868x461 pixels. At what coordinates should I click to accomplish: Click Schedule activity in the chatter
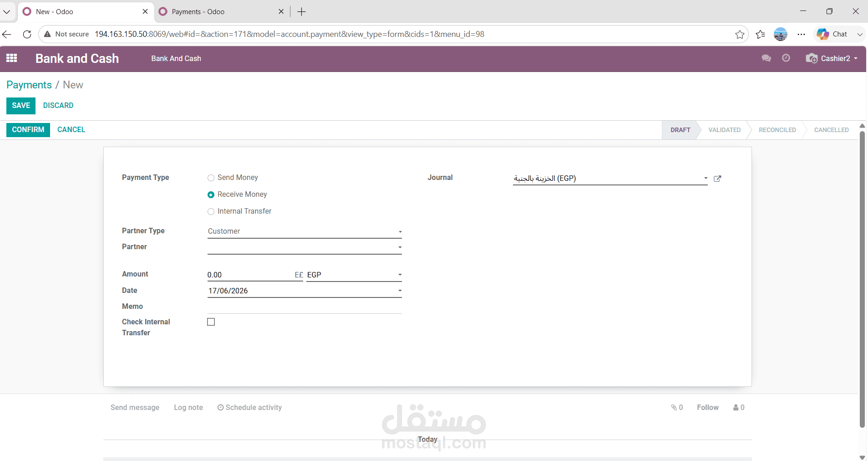249,407
